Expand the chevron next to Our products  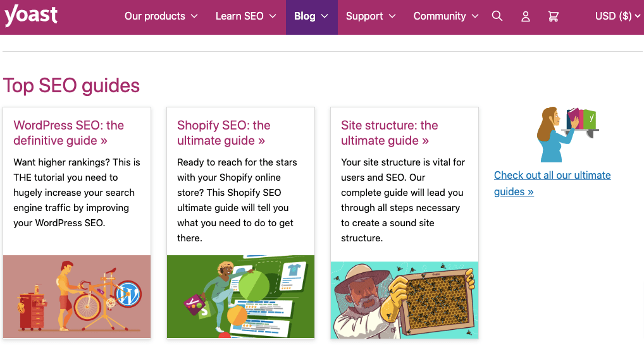coord(194,16)
